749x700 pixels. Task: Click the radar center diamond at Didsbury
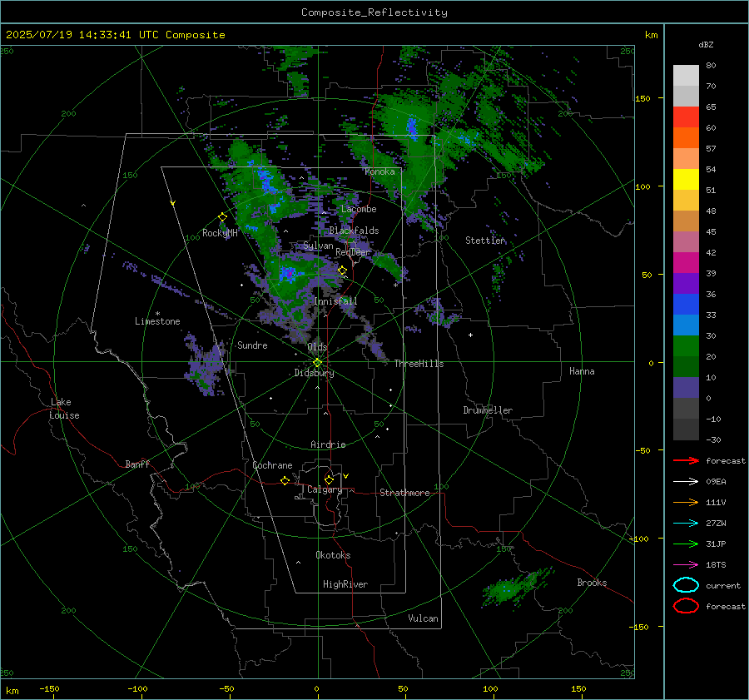click(x=318, y=363)
